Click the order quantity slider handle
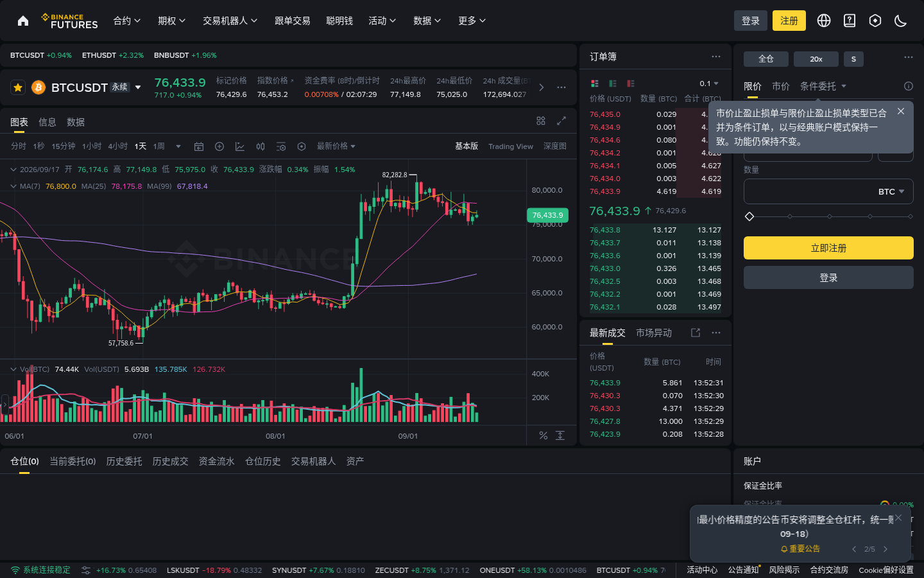Screen dimensions: 924x578 pyautogui.click(x=749, y=216)
